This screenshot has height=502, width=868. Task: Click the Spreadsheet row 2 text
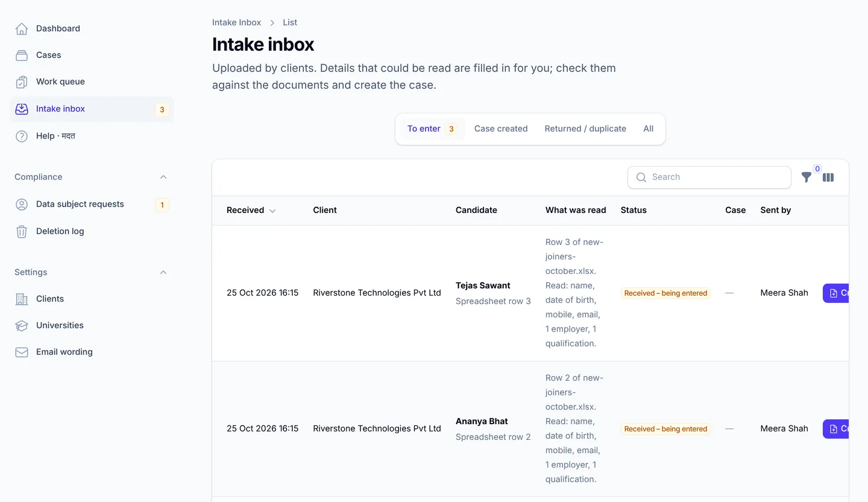493,437
